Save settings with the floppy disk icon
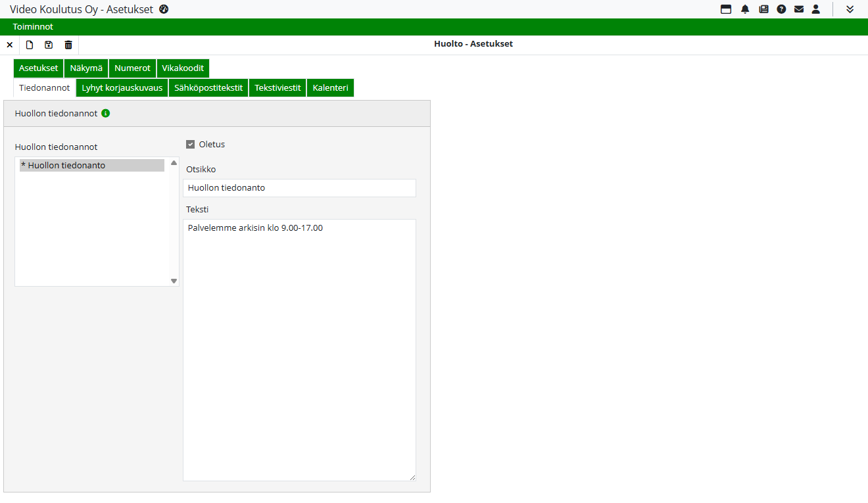Viewport: 868px width, 503px height. click(x=49, y=45)
